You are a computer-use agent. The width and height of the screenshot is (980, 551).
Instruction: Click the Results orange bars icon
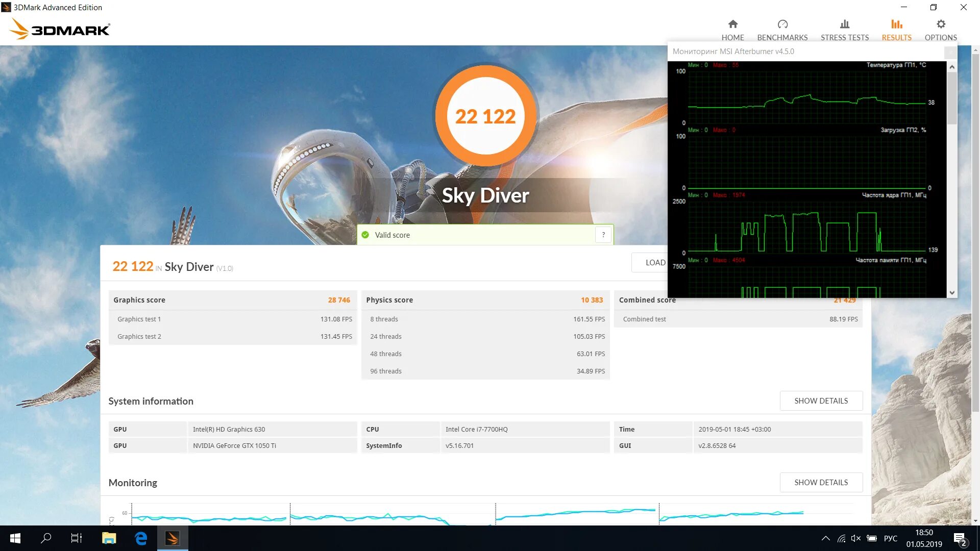click(897, 24)
